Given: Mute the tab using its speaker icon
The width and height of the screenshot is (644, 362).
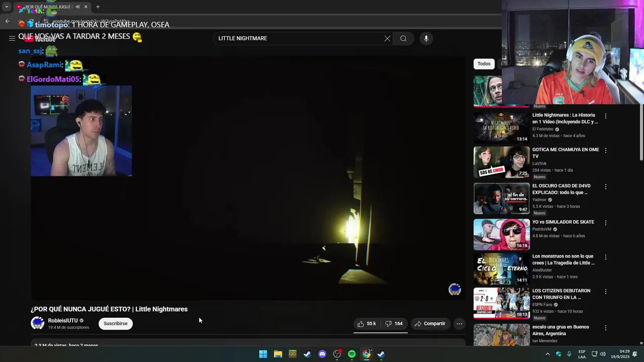Looking at the screenshot, I should click(x=77, y=7).
